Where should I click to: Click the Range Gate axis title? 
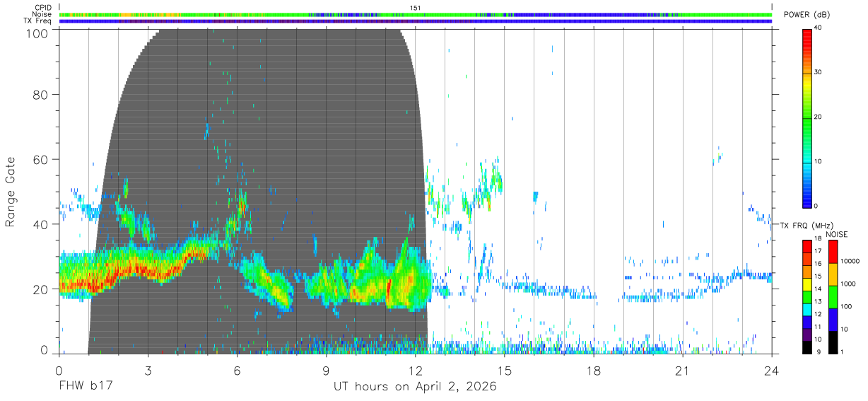(11, 192)
